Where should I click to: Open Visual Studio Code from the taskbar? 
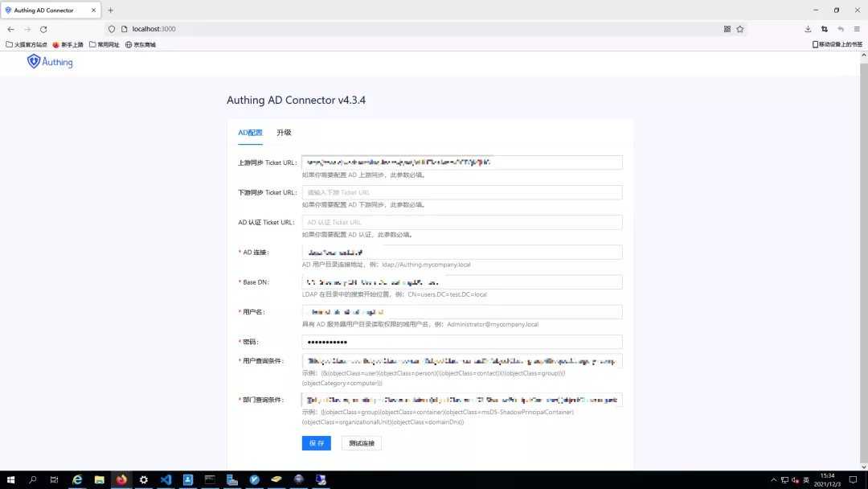[166, 479]
